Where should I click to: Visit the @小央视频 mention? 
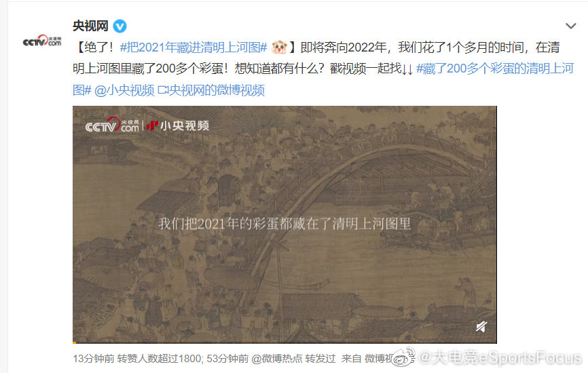click(x=124, y=90)
